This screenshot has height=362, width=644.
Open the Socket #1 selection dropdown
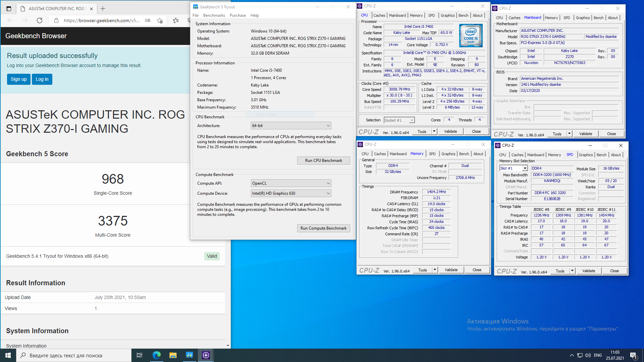pos(399,120)
